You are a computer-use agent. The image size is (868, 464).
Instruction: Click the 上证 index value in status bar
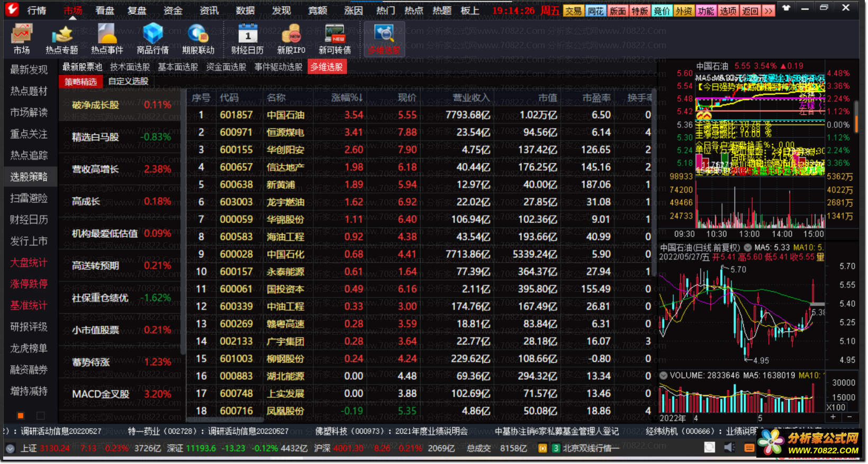coord(55,448)
